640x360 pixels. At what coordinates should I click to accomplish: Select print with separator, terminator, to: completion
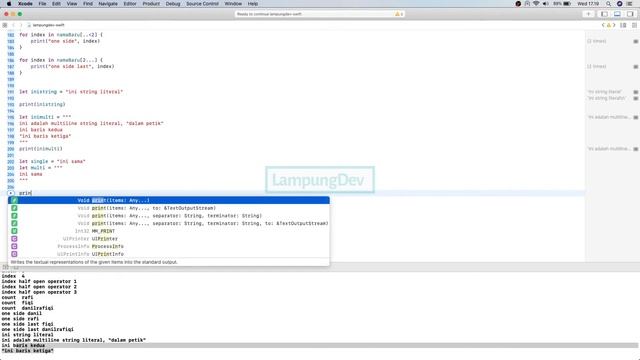tap(169, 223)
